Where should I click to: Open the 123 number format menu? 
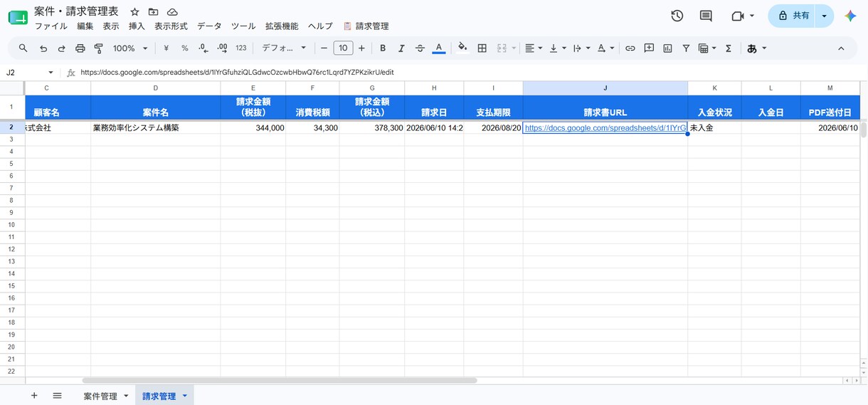[240, 48]
